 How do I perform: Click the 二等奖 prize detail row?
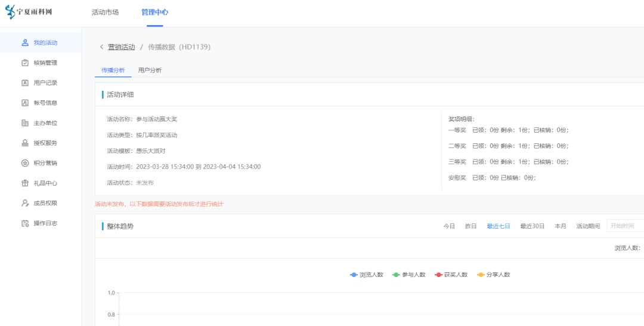point(509,146)
